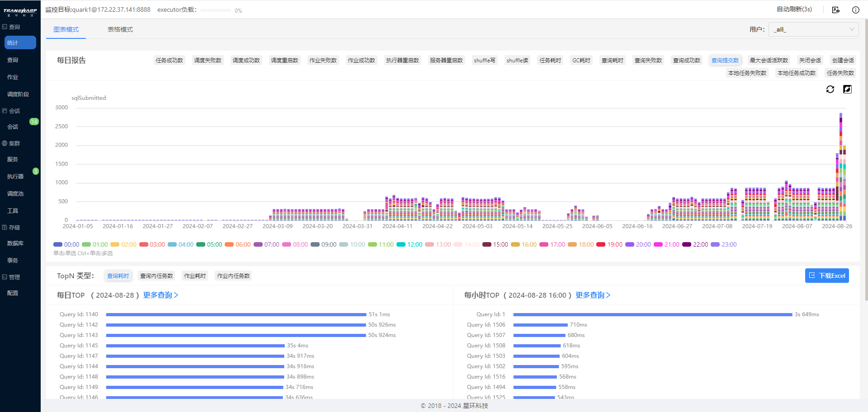Toggle the 12:00 legend swatch
The width and height of the screenshot is (868, 412).
[x=401, y=244]
